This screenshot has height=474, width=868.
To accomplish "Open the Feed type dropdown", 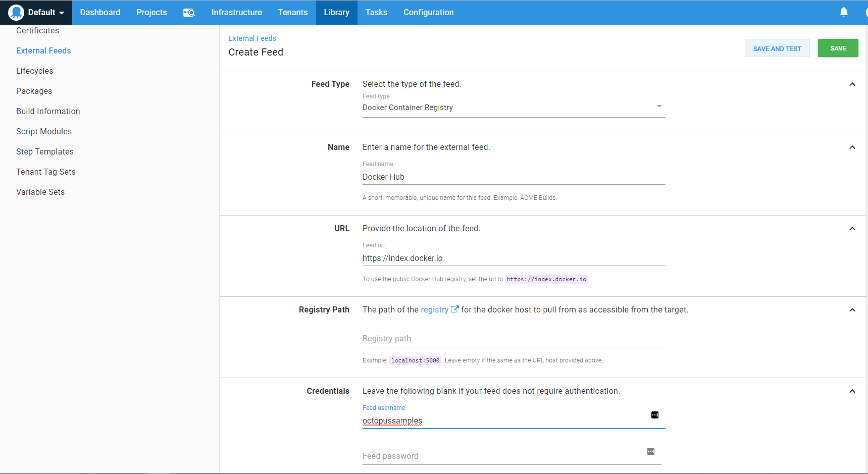I will (514, 108).
